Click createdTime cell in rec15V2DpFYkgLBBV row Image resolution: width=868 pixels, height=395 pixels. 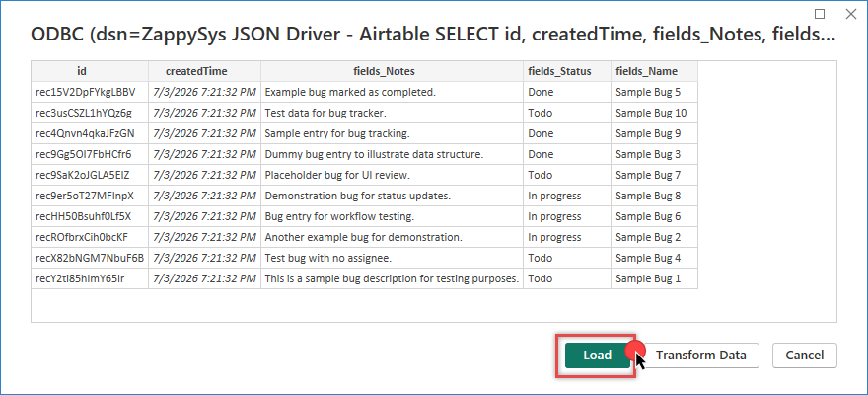tap(205, 92)
